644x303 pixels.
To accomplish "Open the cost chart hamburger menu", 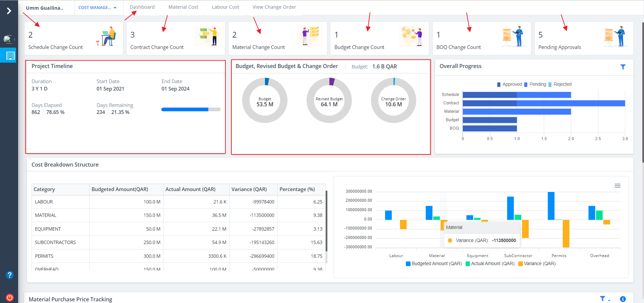I will (617, 186).
